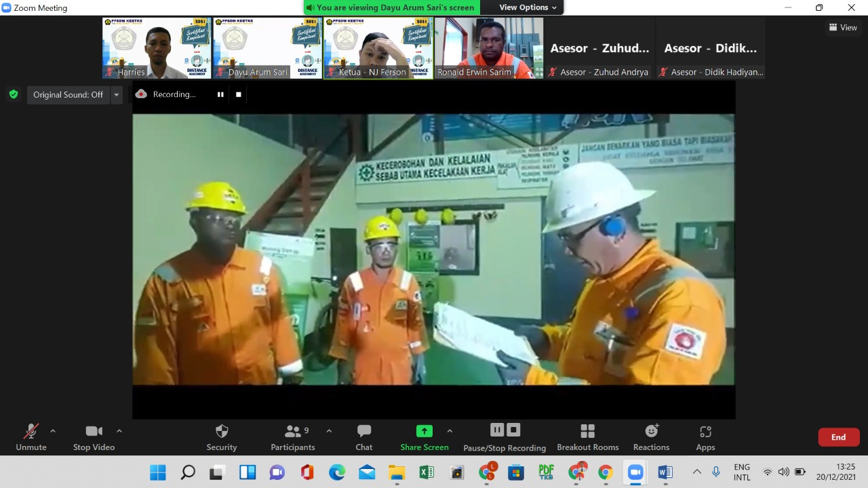868x488 pixels.
Task: Open the clock showing 13:25
Action: pyautogui.click(x=835, y=472)
